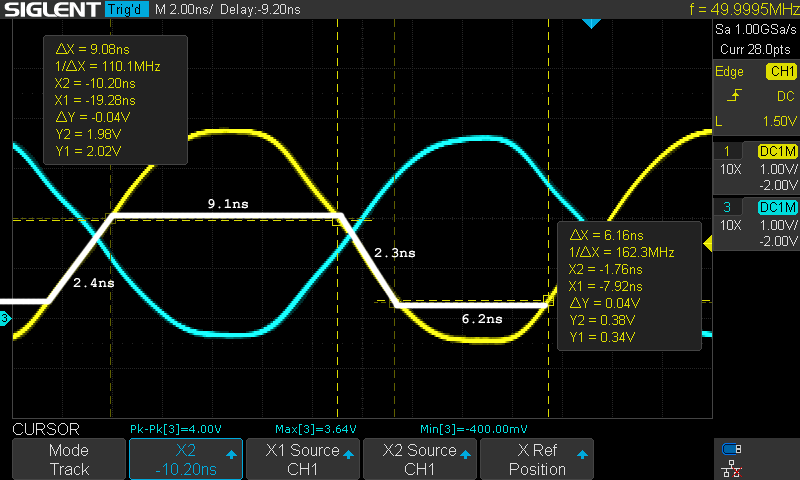Open the X2 Source CH1 selector

(x=419, y=459)
